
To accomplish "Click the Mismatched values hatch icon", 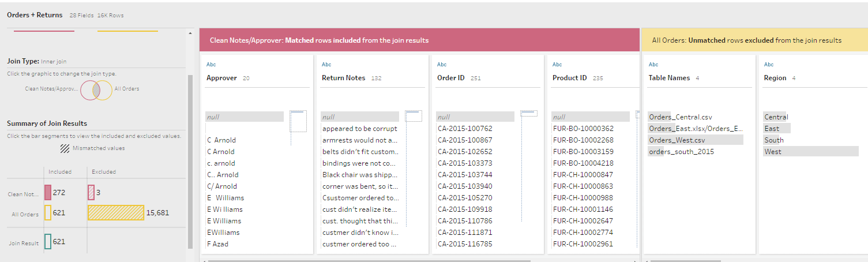I will (x=65, y=148).
